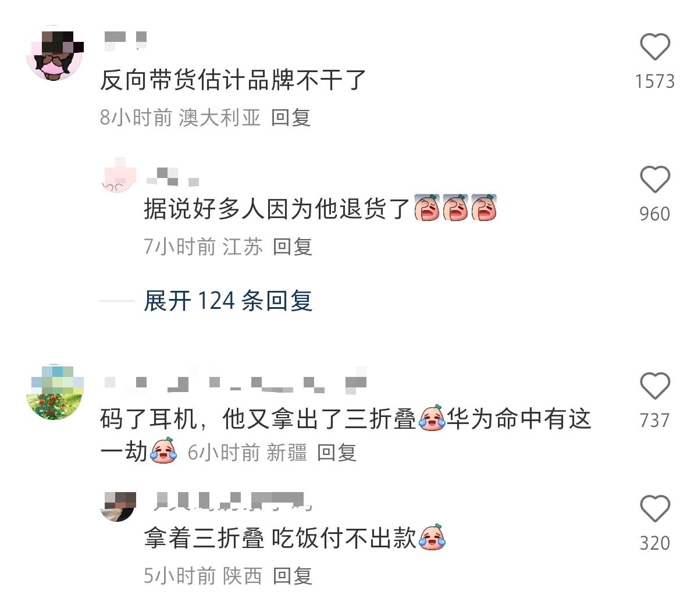
Task: Reply to the 江苏 commenter via 回复
Action: tap(293, 247)
